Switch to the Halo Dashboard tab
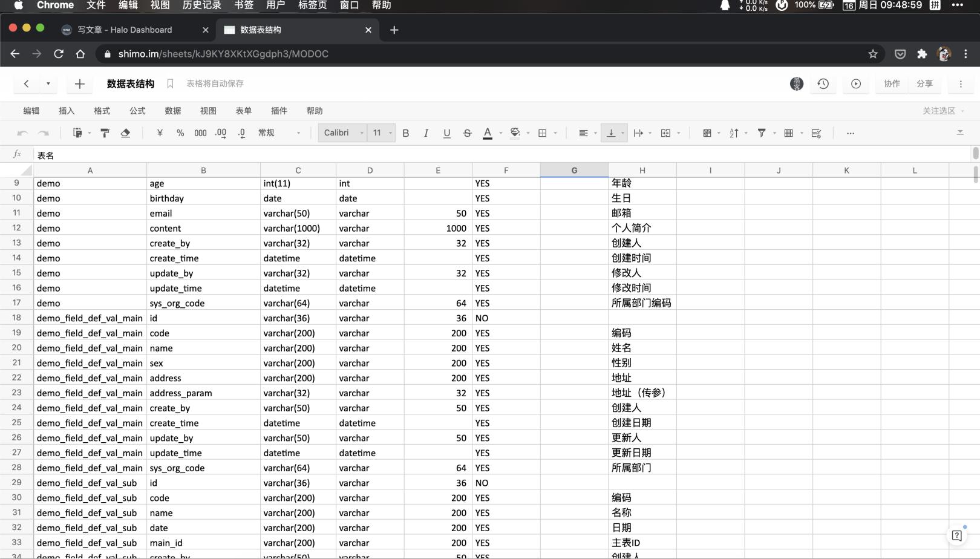Screen dimensions: 980x559 coord(125,30)
